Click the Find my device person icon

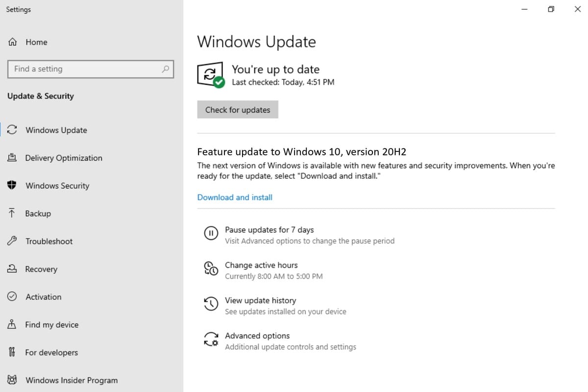tap(12, 324)
